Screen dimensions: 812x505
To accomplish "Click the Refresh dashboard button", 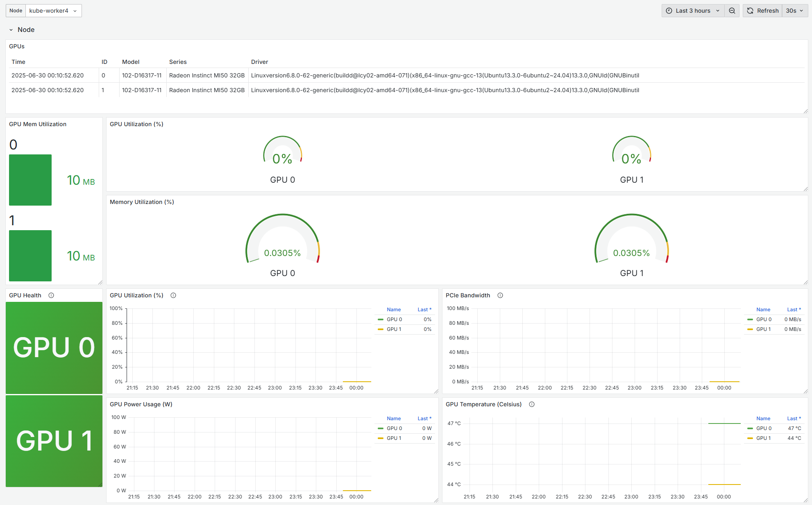I will pyautogui.click(x=762, y=11).
